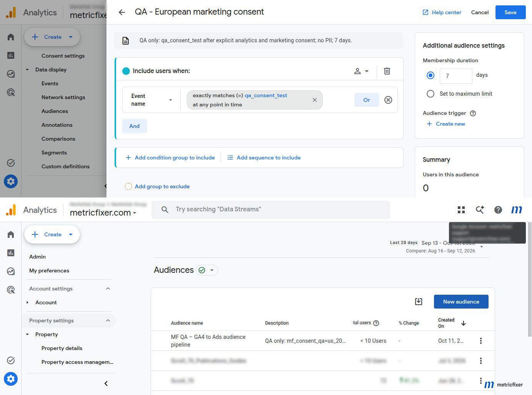This screenshot has width=532, height=395.
Task: Go back from the QA audience editor
Action: (122, 12)
